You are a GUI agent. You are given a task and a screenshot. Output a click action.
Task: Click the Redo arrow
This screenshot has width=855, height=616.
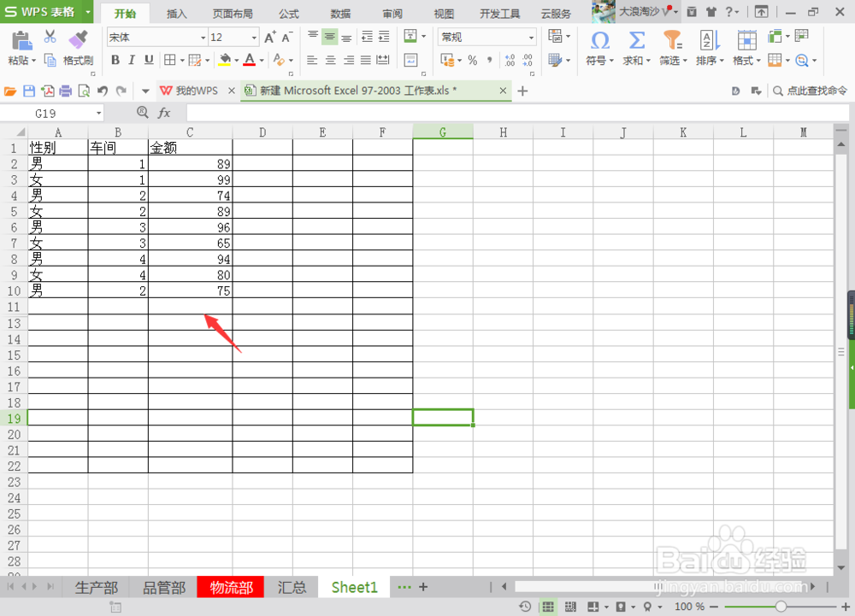tap(121, 91)
